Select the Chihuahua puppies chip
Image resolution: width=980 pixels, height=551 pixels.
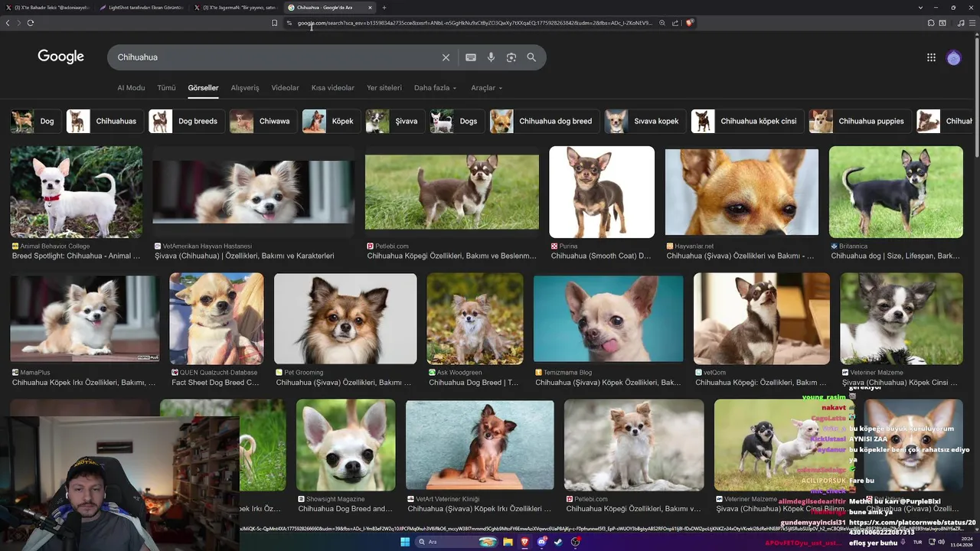(860, 121)
